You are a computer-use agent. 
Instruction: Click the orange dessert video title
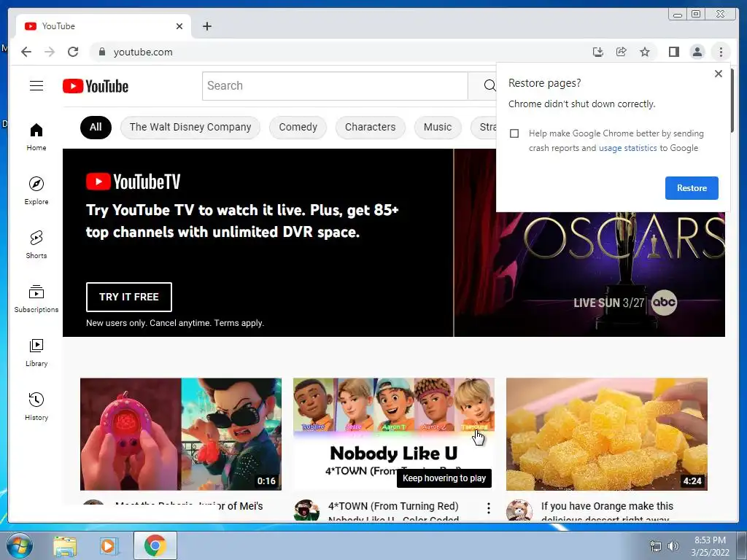tap(607, 511)
